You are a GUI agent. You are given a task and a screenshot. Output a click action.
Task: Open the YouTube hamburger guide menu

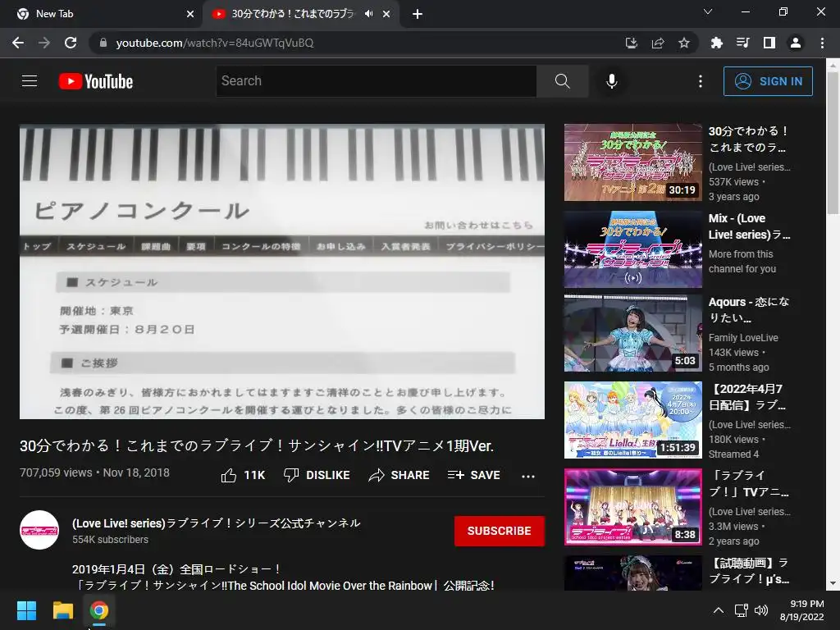tap(30, 81)
